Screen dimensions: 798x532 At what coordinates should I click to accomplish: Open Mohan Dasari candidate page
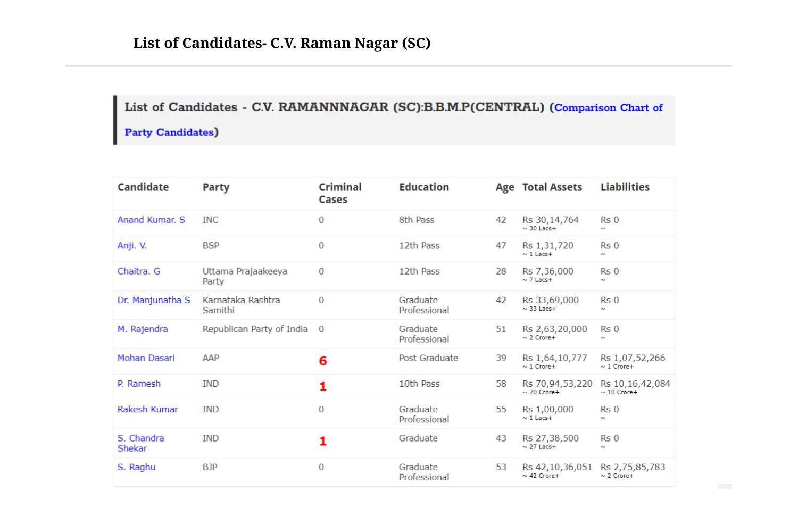[146, 358]
